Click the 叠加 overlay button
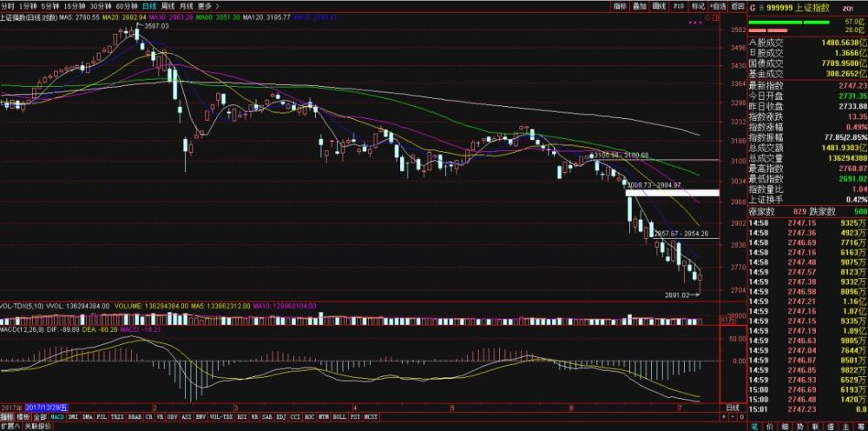868x431 pixels. (640, 6)
